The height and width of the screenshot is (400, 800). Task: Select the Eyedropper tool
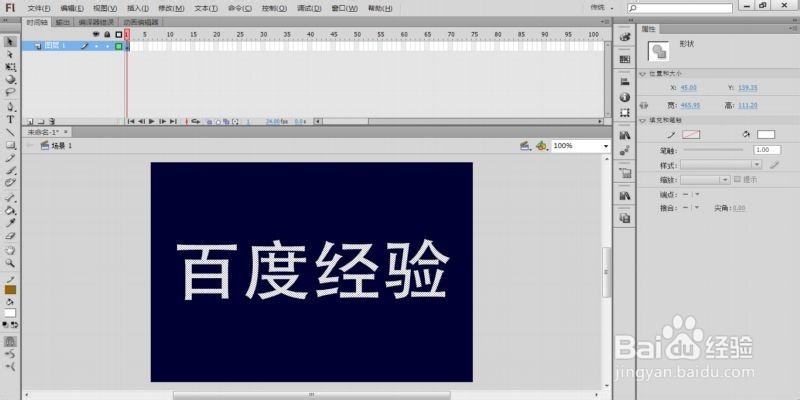click(x=10, y=223)
